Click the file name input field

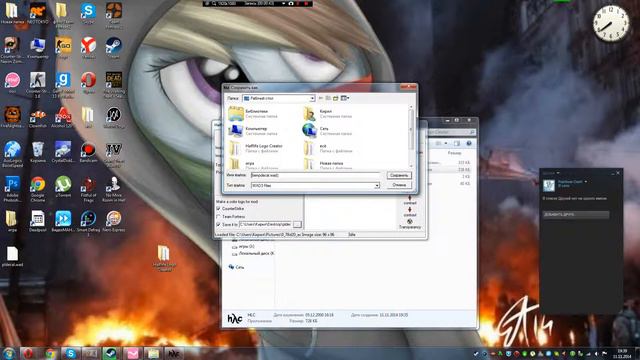(315, 175)
